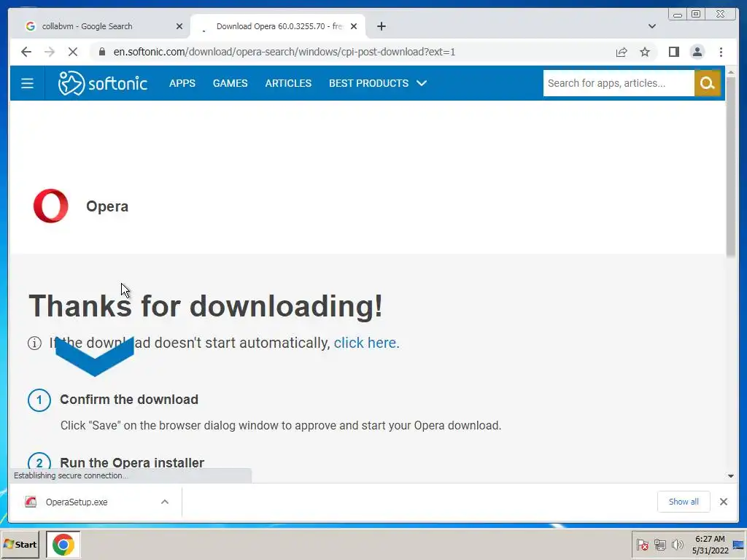Click the greyed-out forward navigation arrow
Image resolution: width=747 pixels, height=560 pixels.
point(49,52)
